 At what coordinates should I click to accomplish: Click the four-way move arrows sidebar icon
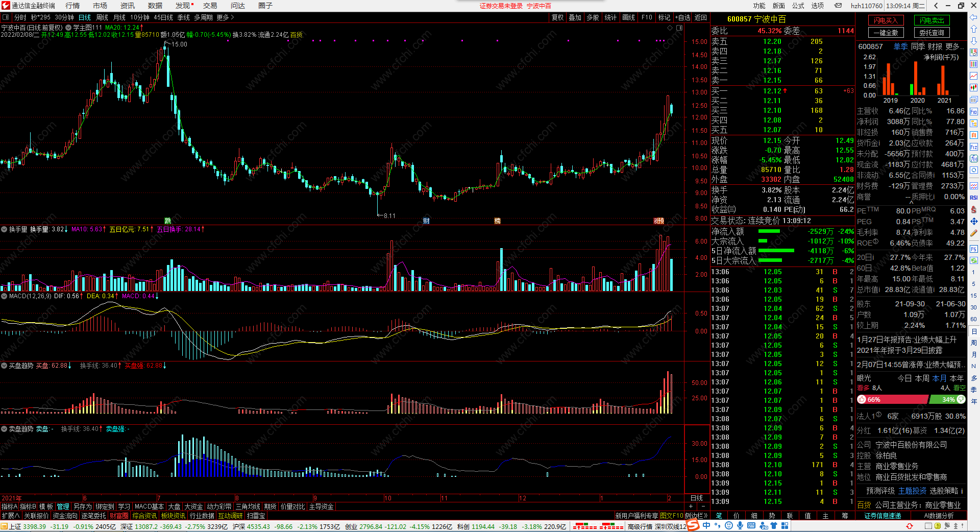973,221
